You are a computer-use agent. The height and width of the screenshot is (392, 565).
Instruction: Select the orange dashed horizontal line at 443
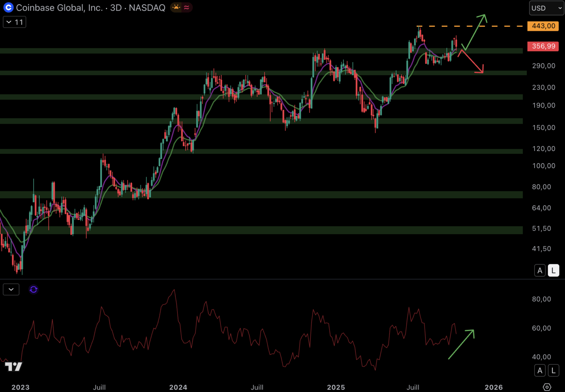pyautogui.click(x=472, y=26)
